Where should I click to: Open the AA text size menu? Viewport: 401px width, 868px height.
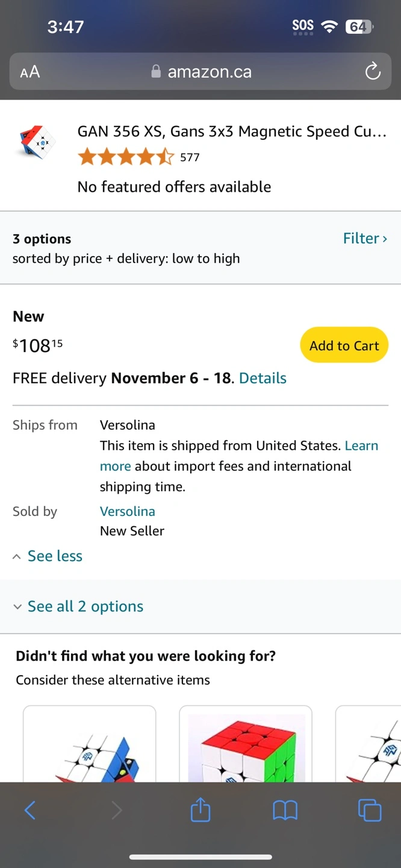(30, 72)
